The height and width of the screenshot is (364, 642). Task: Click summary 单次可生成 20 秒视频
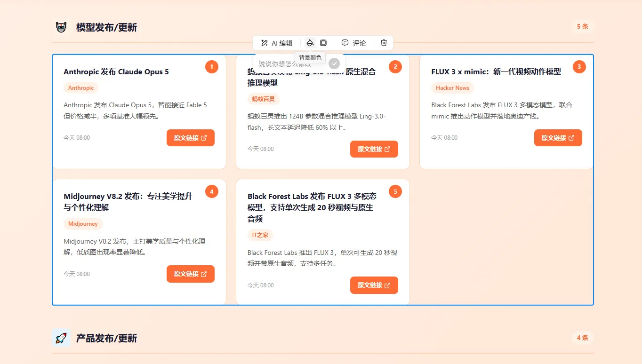click(x=322, y=258)
